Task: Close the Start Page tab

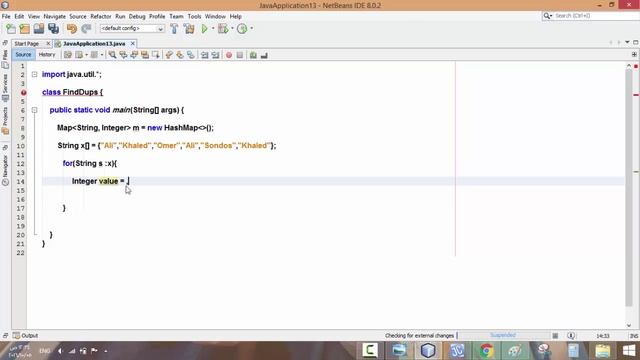Action: click(x=48, y=43)
